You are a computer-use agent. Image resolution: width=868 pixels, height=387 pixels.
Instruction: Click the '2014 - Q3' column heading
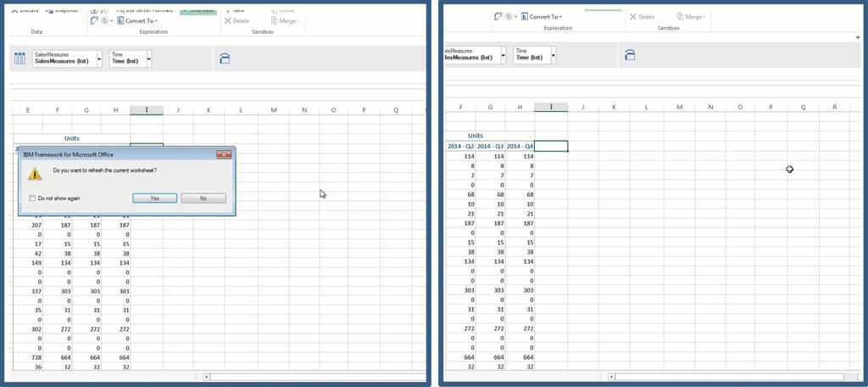(x=491, y=146)
